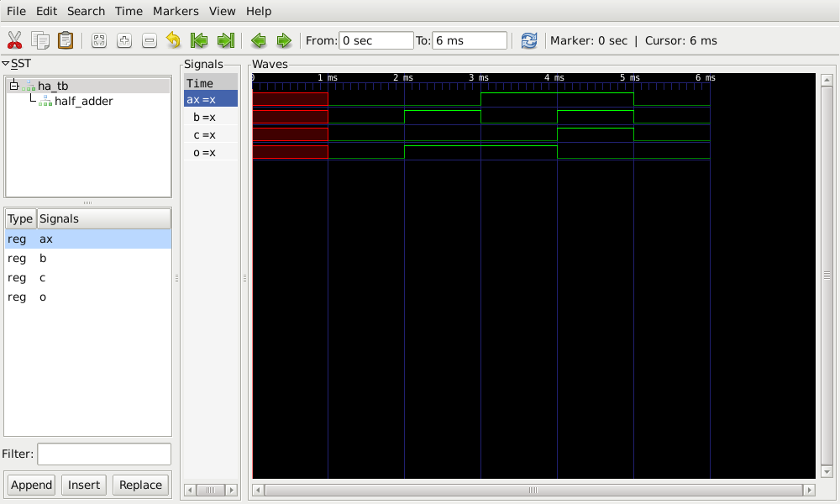Jump to end with green arrow icon

pyautogui.click(x=225, y=40)
